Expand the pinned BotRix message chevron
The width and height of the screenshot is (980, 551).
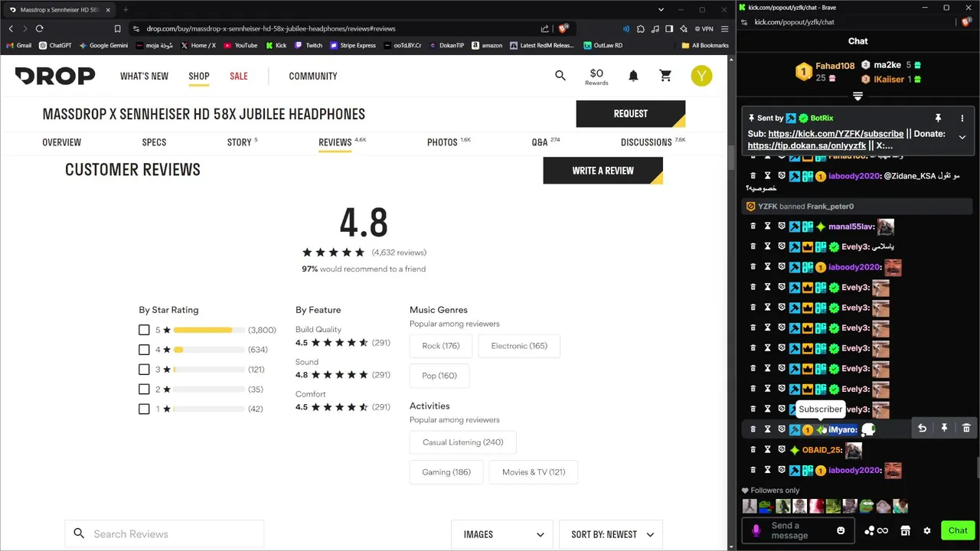click(962, 138)
